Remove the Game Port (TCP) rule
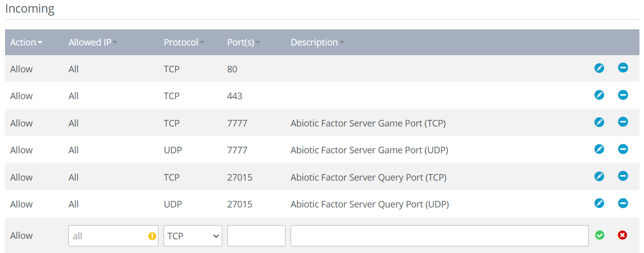This screenshot has height=253, width=644. [x=623, y=122]
